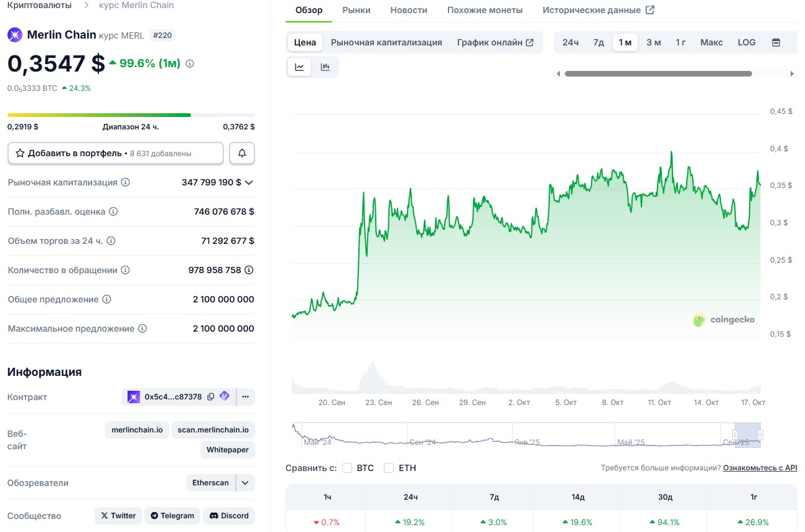This screenshot has height=532, width=805.
Task: Show info for Полн. разбавл. оценка
Action: tap(113, 212)
